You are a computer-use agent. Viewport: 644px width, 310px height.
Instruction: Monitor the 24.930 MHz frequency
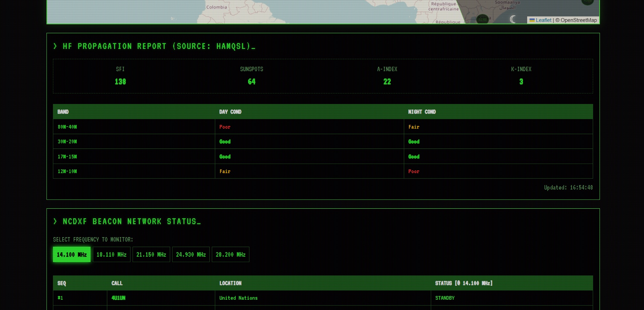click(191, 255)
